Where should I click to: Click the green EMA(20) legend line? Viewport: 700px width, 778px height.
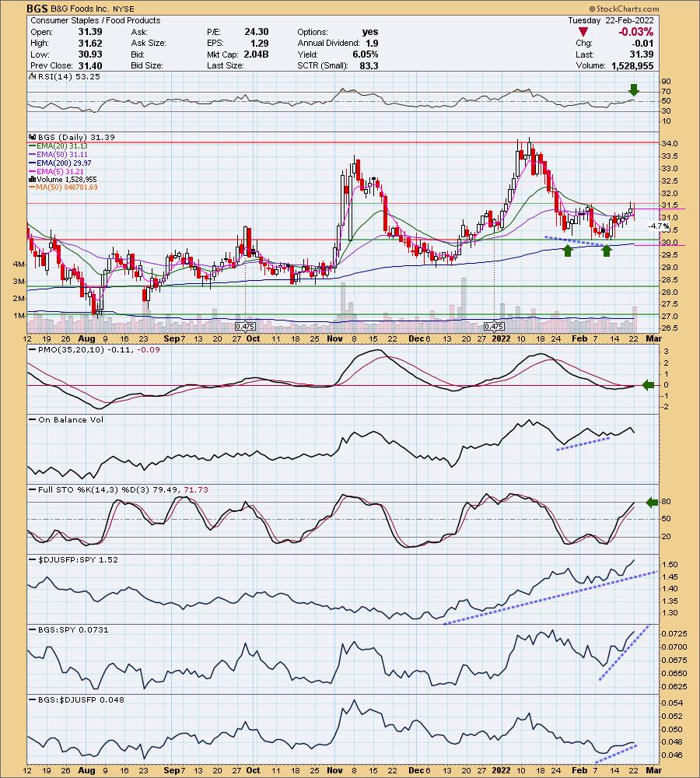click(33, 146)
